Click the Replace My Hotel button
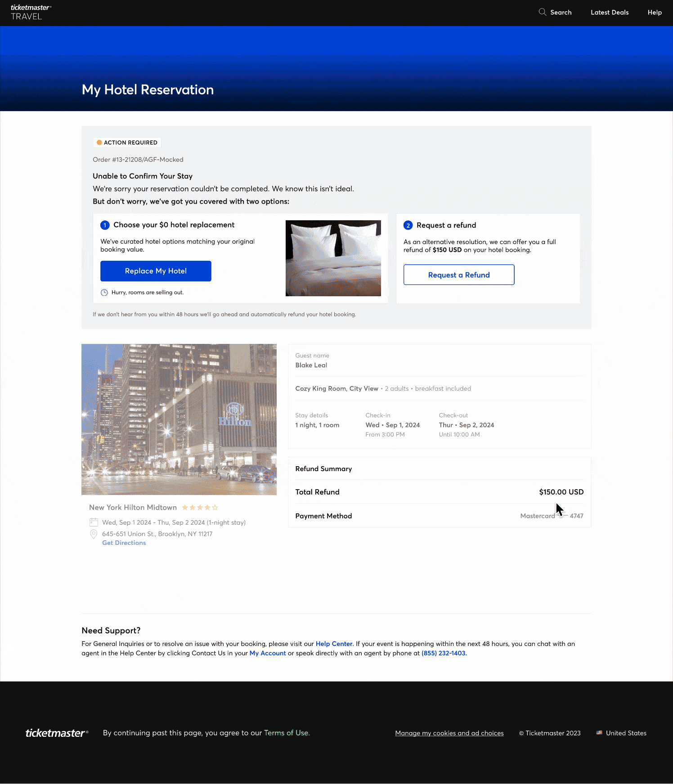 (x=156, y=271)
